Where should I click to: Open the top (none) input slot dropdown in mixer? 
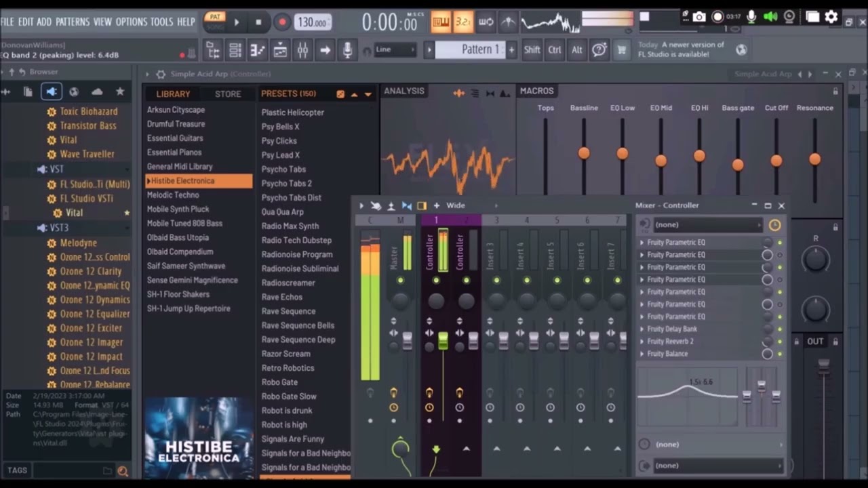pyautogui.click(x=707, y=225)
